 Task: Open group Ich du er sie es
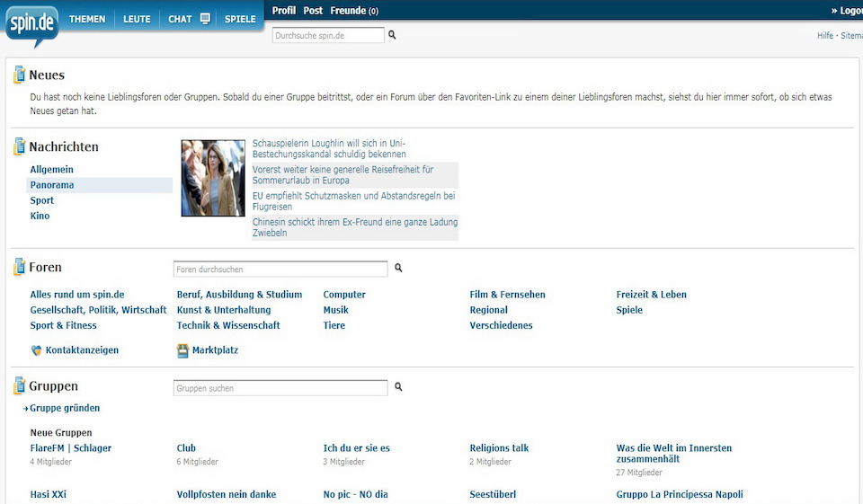tap(356, 448)
